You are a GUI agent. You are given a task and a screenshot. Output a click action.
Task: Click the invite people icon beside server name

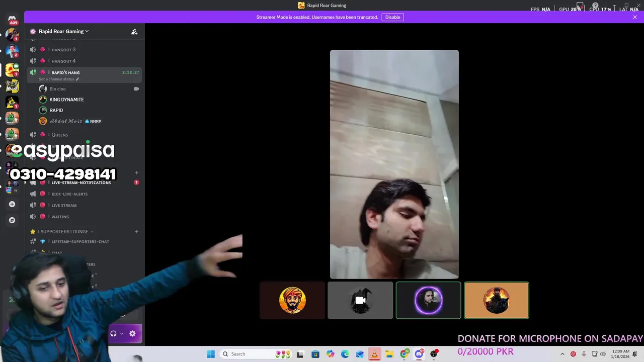click(134, 32)
